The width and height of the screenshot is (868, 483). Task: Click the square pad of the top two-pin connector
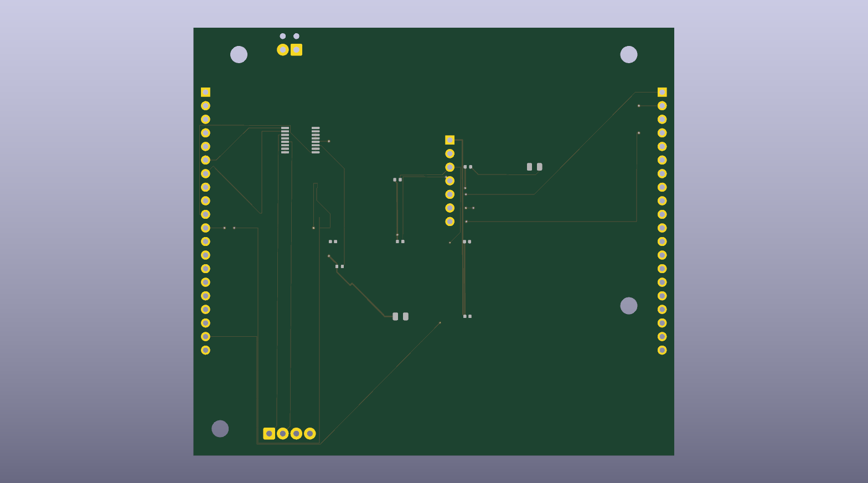click(x=297, y=50)
